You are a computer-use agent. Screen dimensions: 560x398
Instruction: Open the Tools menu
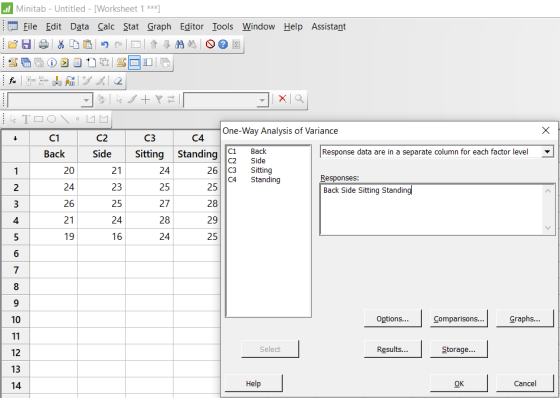(x=222, y=26)
